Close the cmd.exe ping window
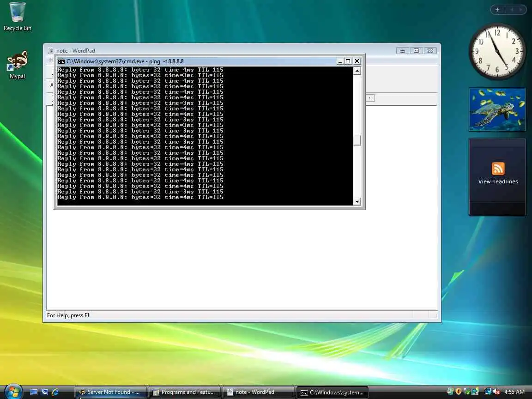This screenshot has height=399, width=532. tap(357, 61)
